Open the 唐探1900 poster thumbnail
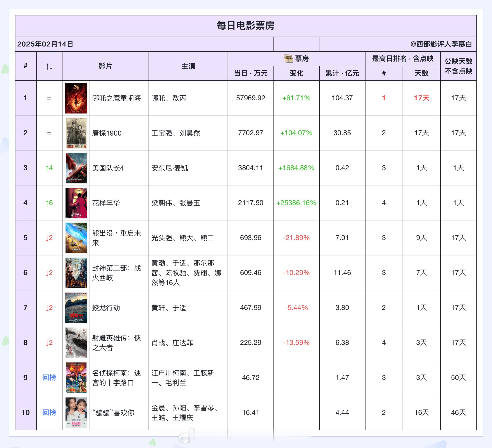This screenshot has width=492, height=448. click(x=76, y=133)
